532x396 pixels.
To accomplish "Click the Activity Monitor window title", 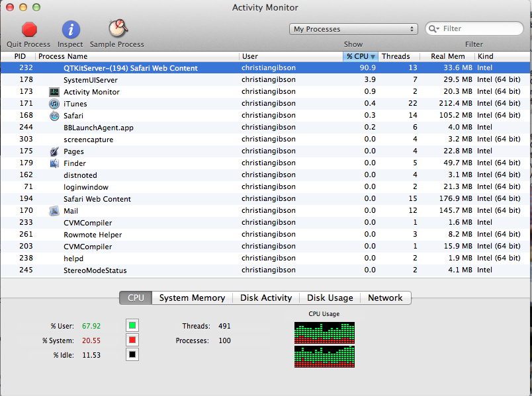I will pyautogui.click(x=265, y=7).
